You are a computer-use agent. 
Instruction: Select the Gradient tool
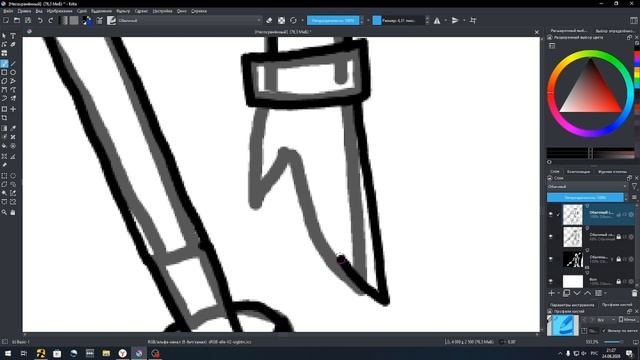pos(4,128)
